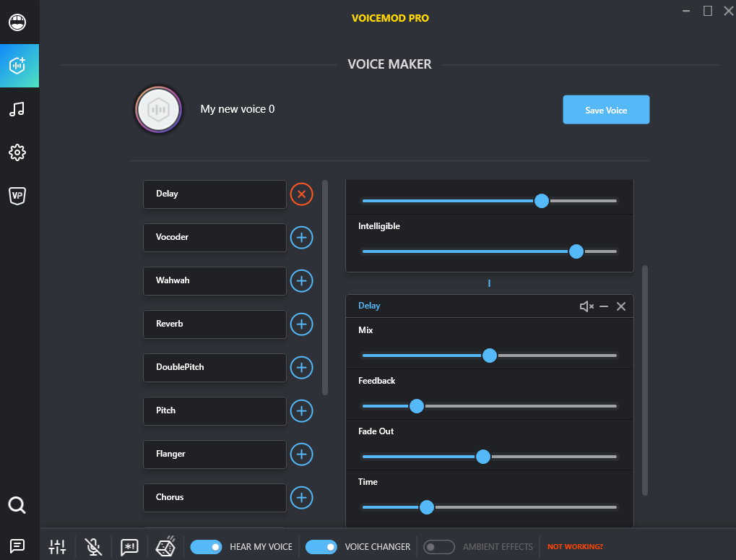Open the chat feedback icon
This screenshot has width=736, height=560.
pos(17,546)
